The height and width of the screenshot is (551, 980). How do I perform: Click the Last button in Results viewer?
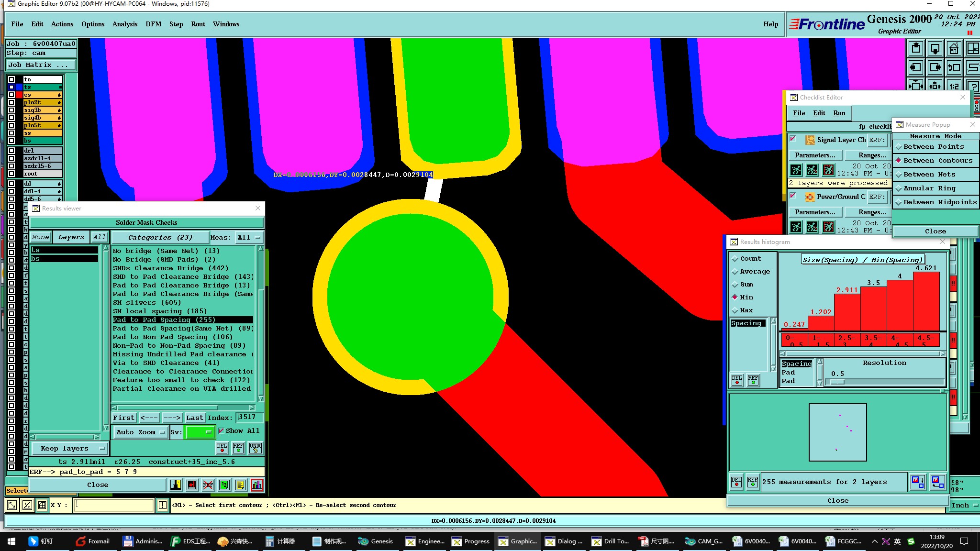point(194,418)
